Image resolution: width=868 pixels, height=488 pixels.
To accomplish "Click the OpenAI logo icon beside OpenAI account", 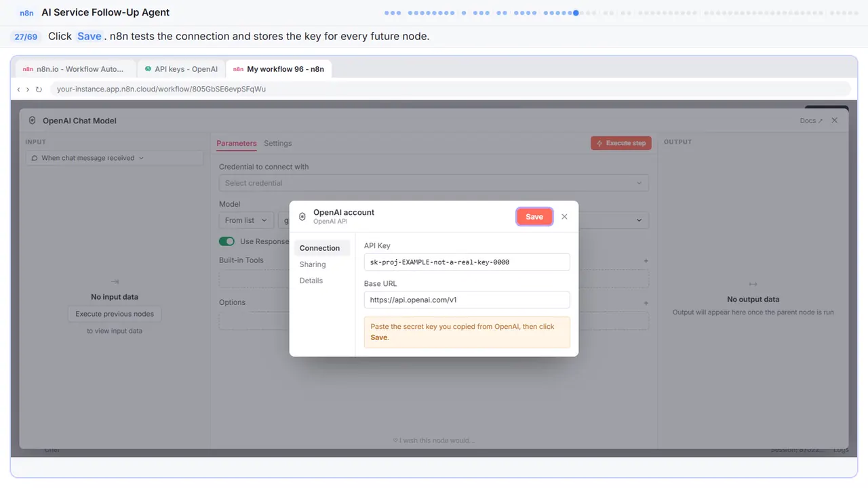I will pos(302,217).
